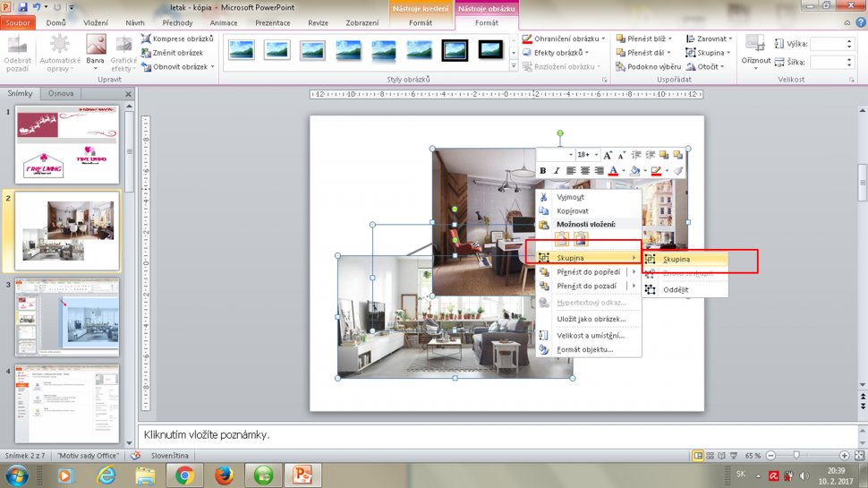The height and width of the screenshot is (488, 868).
Task: Click the Šířka width input field
Action: (828, 62)
